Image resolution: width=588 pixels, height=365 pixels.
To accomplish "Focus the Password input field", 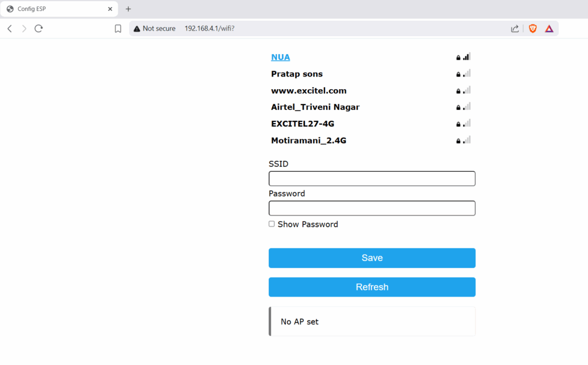I will (x=372, y=208).
